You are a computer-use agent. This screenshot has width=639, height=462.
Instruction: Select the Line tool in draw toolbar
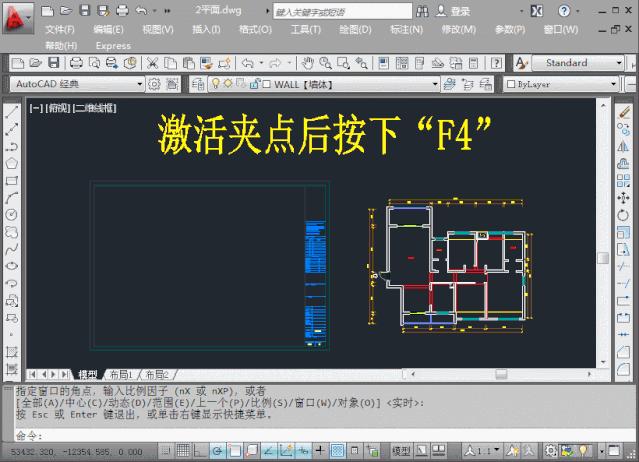(x=11, y=112)
